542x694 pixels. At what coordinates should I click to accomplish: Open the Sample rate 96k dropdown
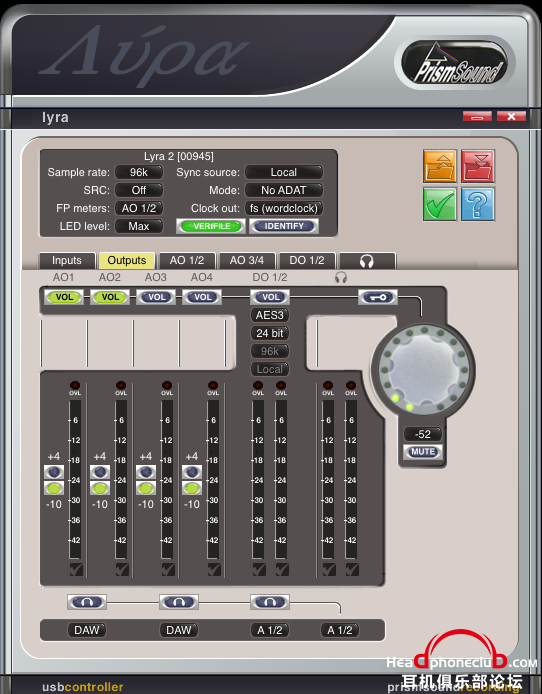pos(139,172)
